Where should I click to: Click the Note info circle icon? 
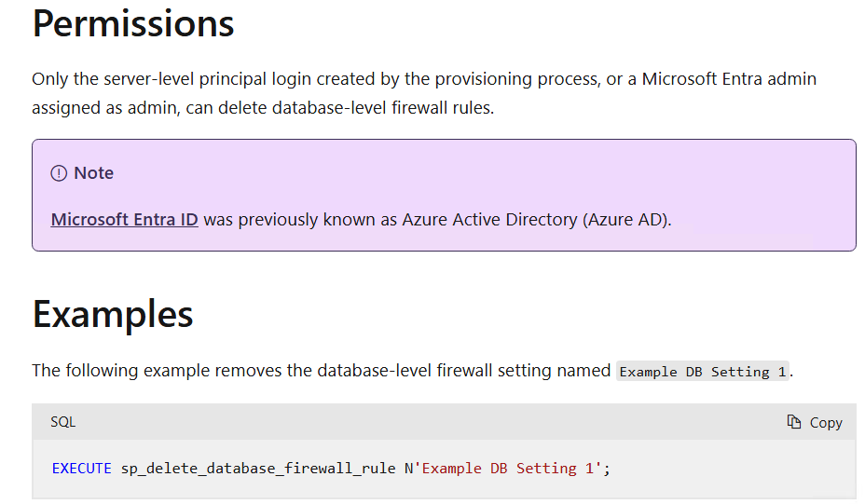(x=59, y=173)
